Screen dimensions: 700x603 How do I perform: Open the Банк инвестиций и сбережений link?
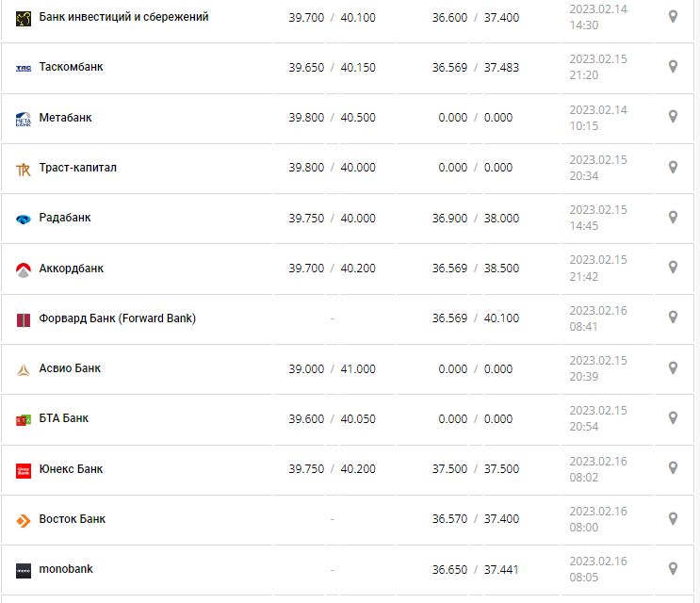click(123, 17)
